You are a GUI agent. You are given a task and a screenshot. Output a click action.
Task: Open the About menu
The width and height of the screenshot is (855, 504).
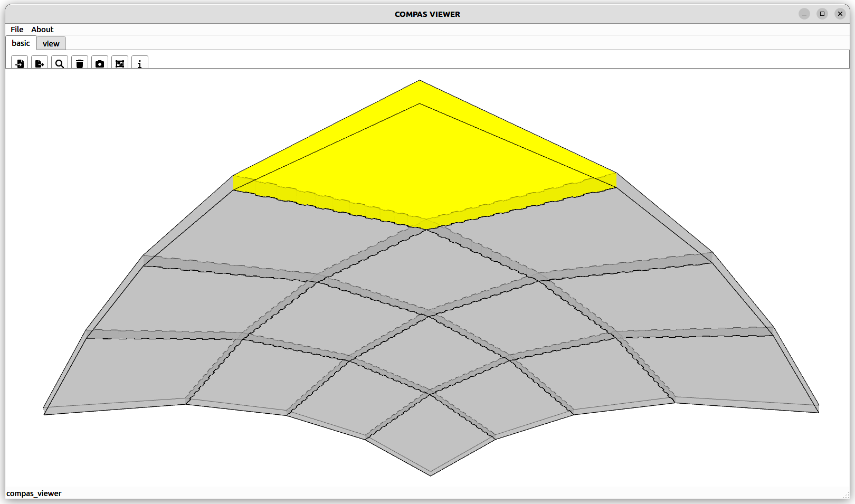(x=42, y=30)
